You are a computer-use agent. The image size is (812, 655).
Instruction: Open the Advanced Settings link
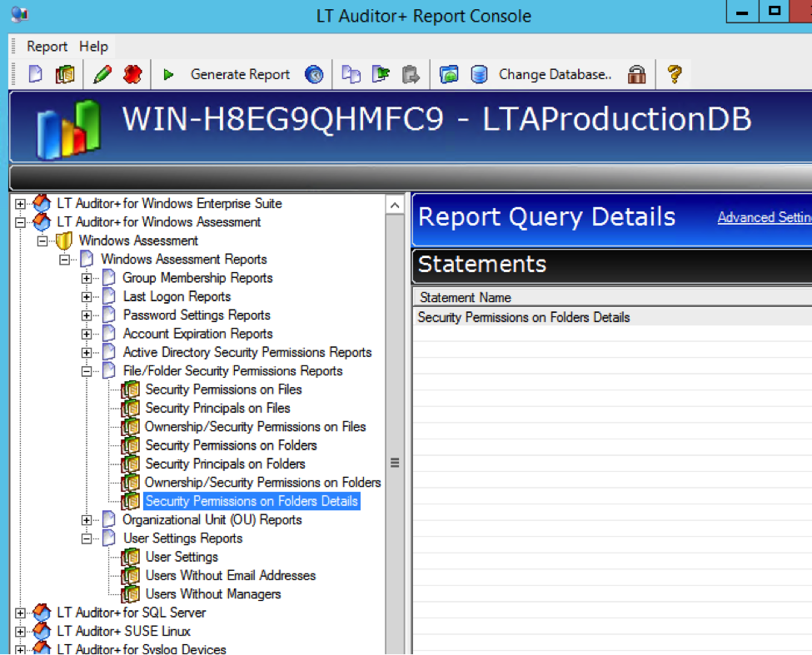pyautogui.click(x=765, y=217)
